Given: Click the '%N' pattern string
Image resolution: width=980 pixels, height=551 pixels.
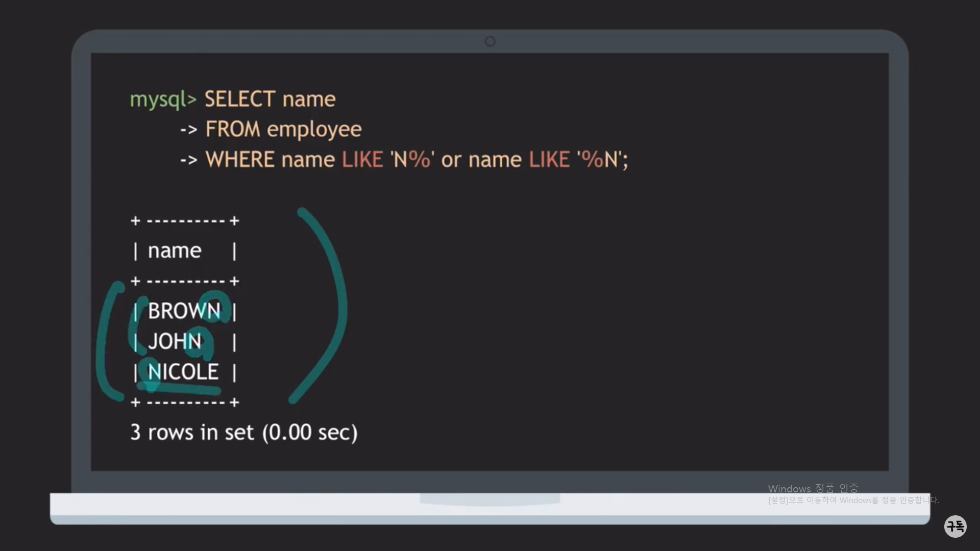Looking at the screenshot, I should [x=599, y=160].
